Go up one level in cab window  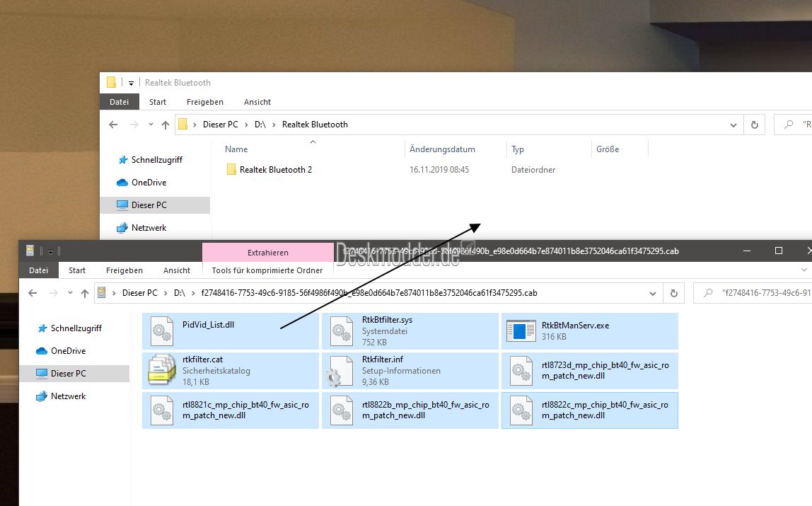(84, 293)
